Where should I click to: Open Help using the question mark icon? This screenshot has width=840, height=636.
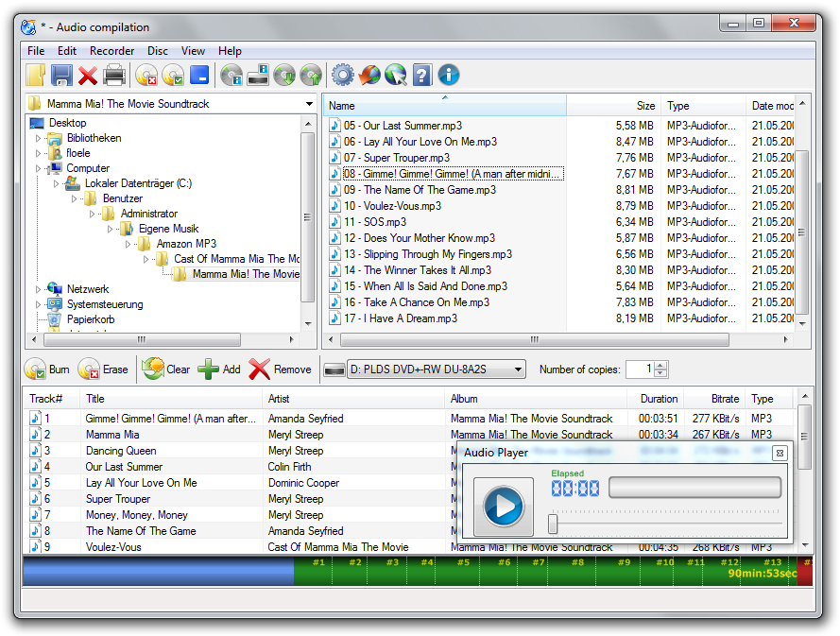420,75
